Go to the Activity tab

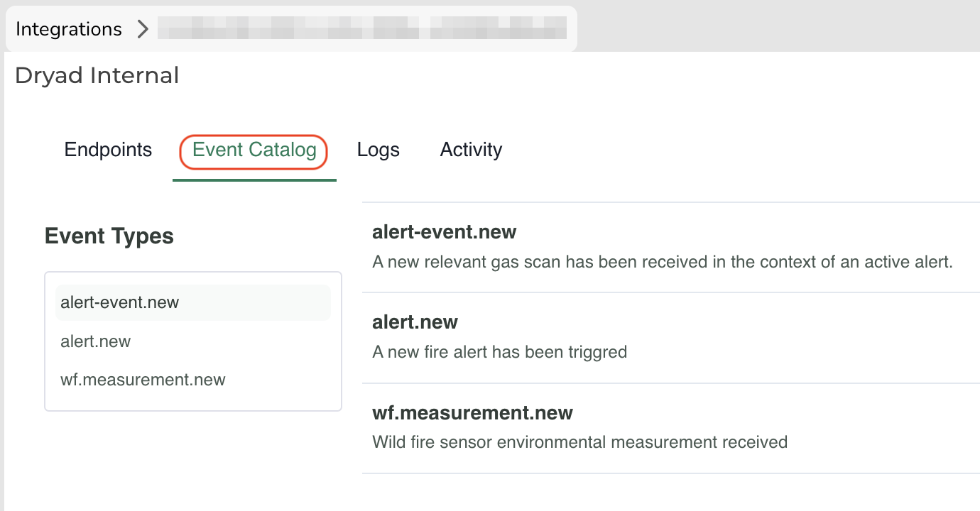tap(471, 150)
